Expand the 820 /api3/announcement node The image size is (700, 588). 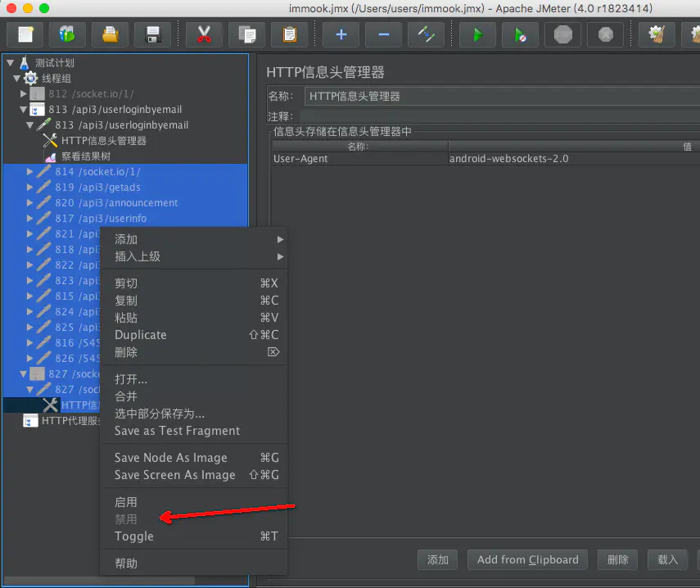(30, 203)
